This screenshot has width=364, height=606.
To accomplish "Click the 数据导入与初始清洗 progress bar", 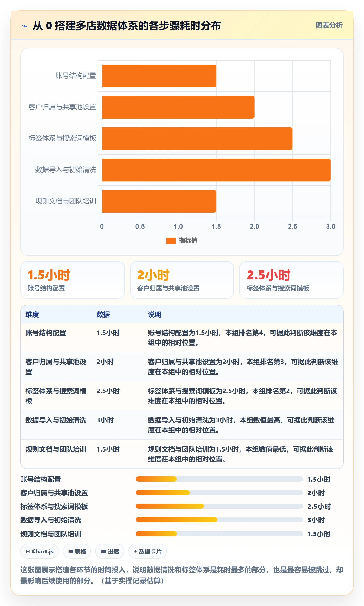I will (219, 520).
